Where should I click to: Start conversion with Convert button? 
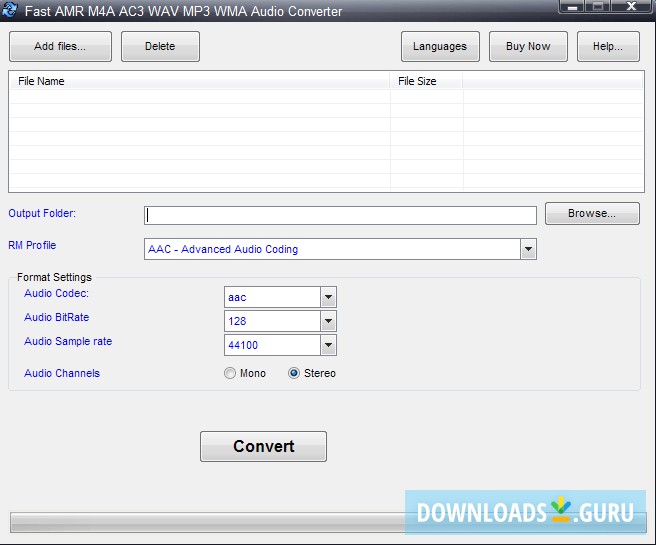coord(263,446)
